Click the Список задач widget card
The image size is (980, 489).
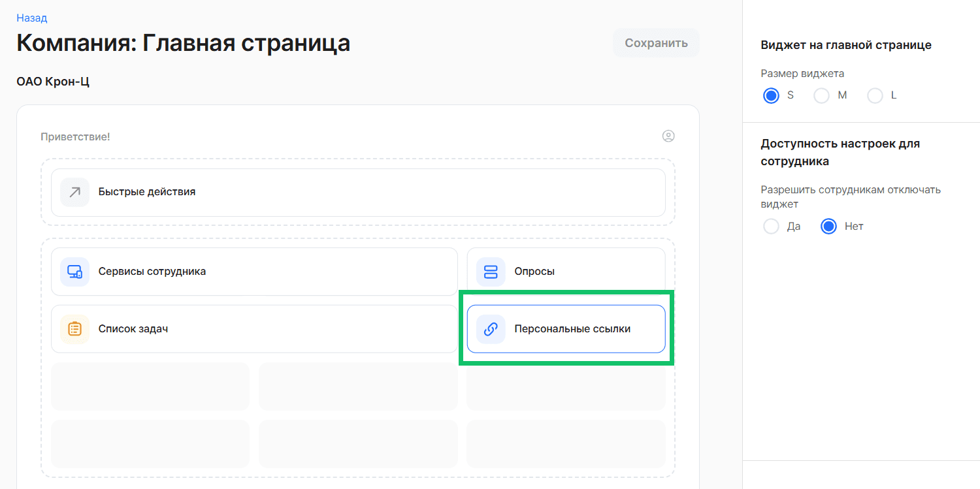coord(254,329)
